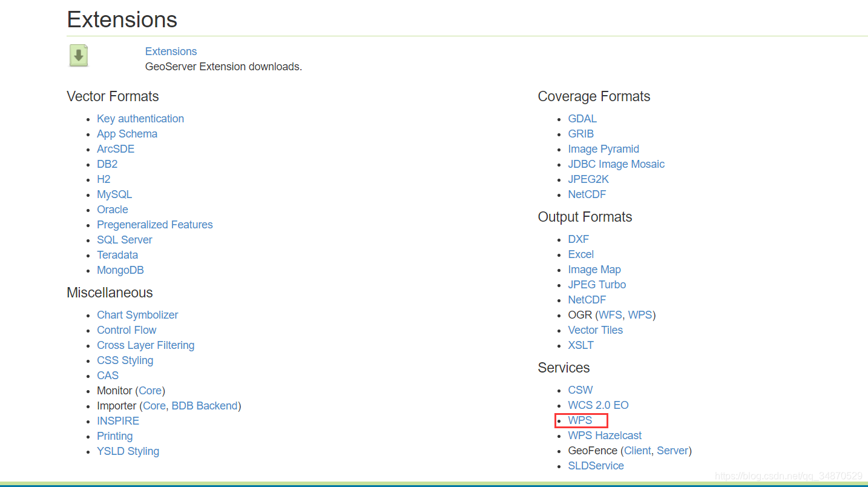Click the XSLT output link

[581, 345]
